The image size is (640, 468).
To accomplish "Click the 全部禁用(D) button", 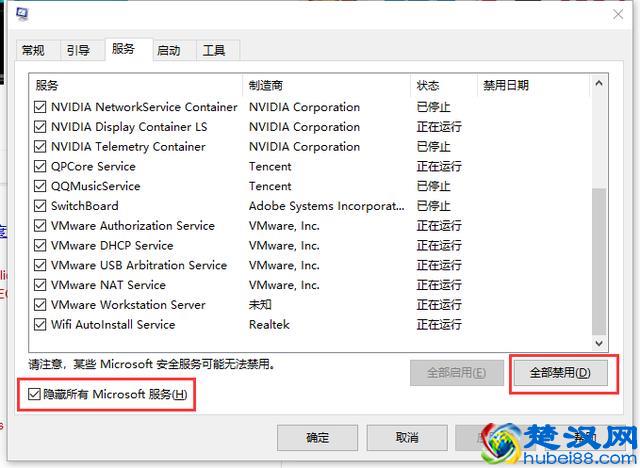I will tap(560, 373).
